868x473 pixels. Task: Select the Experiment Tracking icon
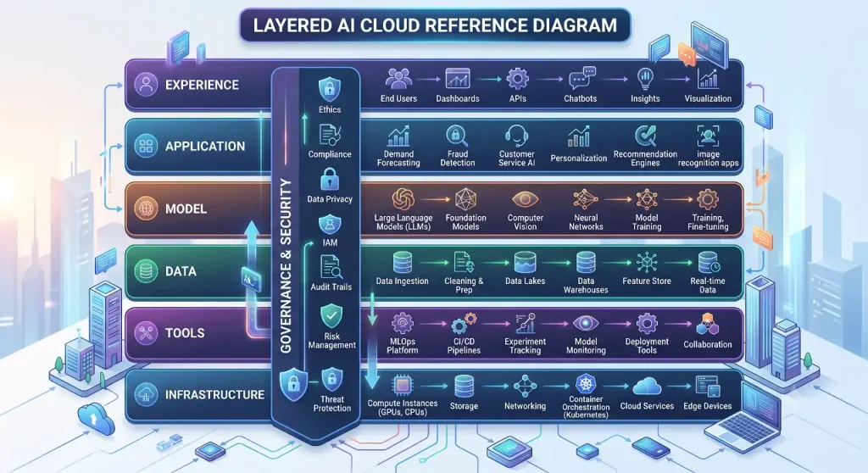(x=525, y=324)
